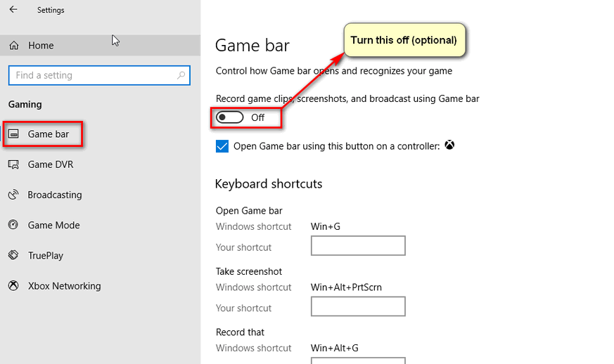614x364 pixels.
Task: Click Your shortcut field for Open Game bar
Action: pyautogui.click(x=358, y=246)
